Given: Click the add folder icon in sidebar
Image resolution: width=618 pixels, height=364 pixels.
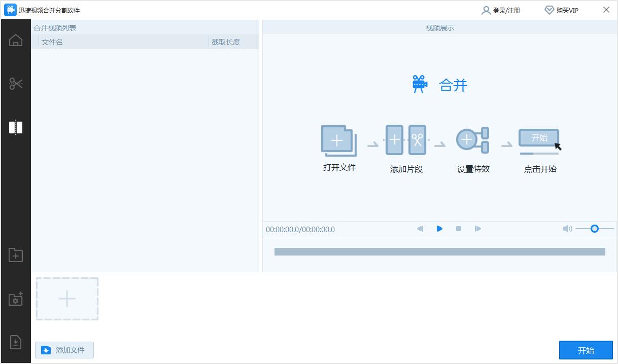Looking at the screenshot, I should [15, 256].
